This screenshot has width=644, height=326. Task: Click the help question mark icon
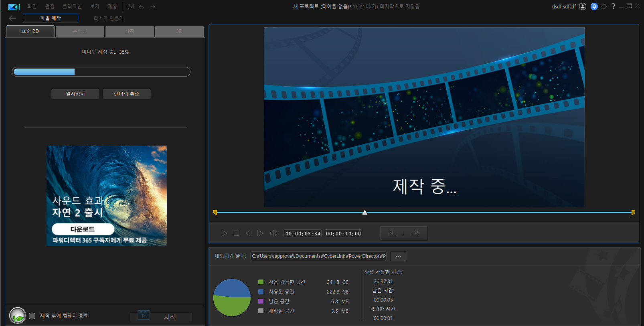click(613, 6)
